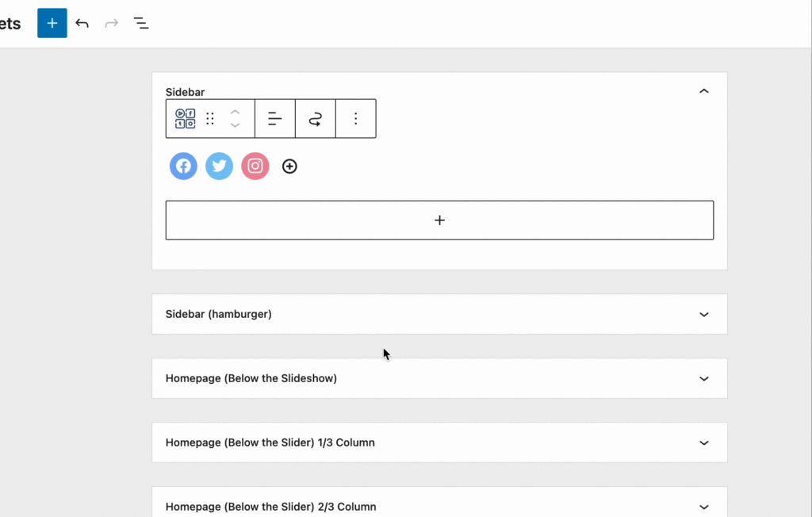Click the block drag handle dots
812x517 pixels.
click(210, 119)
